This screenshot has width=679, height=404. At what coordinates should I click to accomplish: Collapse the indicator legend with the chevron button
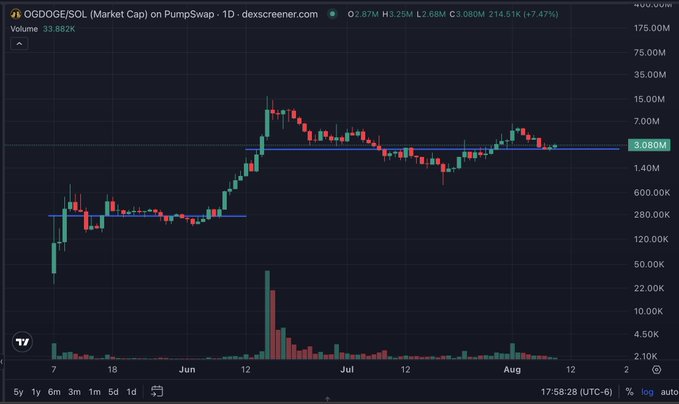pyautogui.click(x=19, y=44)
